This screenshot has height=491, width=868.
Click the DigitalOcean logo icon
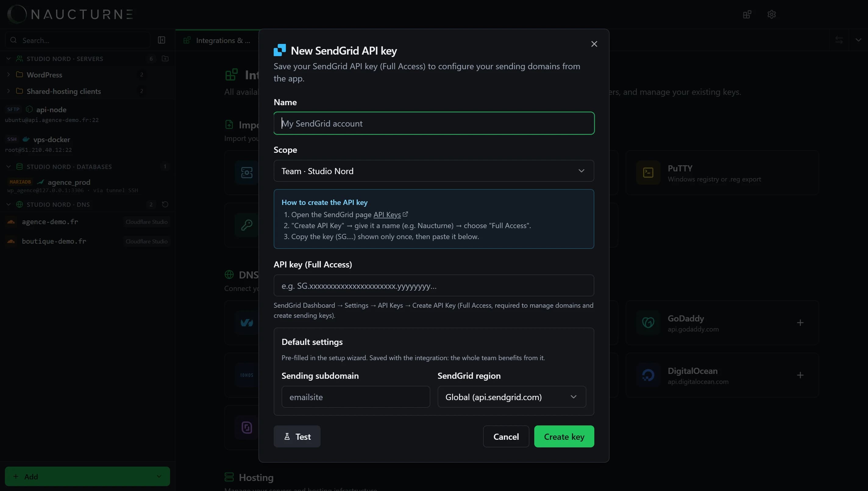[x=648, y=375]
